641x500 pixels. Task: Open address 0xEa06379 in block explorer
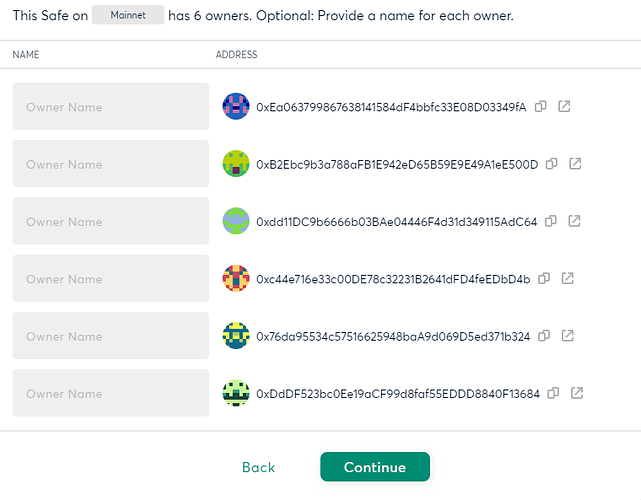[x=564, y=106]
